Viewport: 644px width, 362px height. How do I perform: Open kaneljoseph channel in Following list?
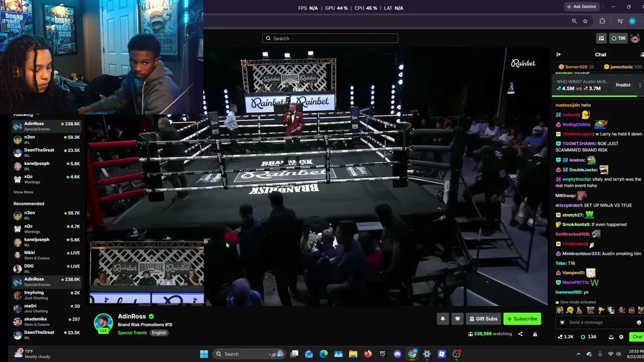pyautogui.click(x=46, y=166)
